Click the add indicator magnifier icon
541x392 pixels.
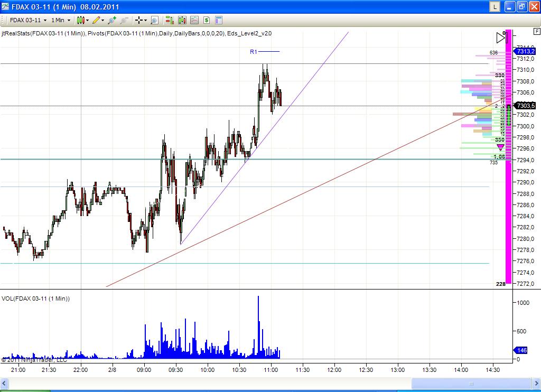point(111,20)
